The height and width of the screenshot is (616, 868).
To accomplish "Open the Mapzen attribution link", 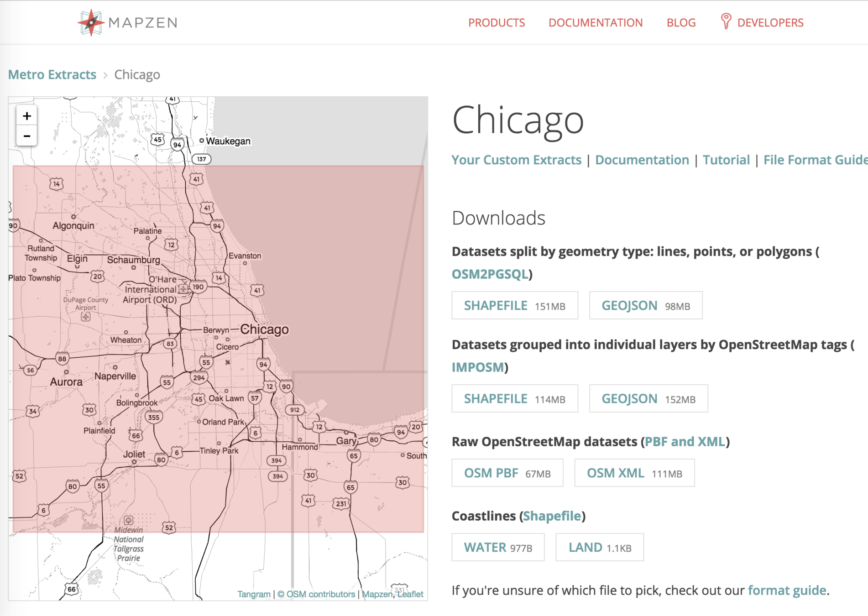I will coord(377,594).
